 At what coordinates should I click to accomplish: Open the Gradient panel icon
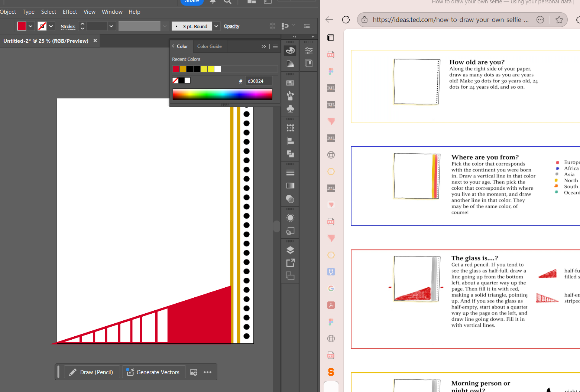click(290, 186)
